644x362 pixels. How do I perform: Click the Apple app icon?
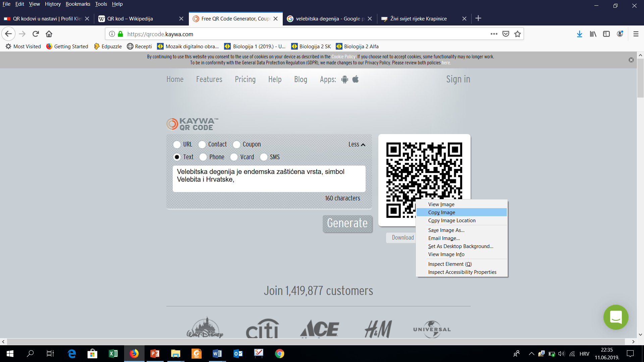pos(356,79)
